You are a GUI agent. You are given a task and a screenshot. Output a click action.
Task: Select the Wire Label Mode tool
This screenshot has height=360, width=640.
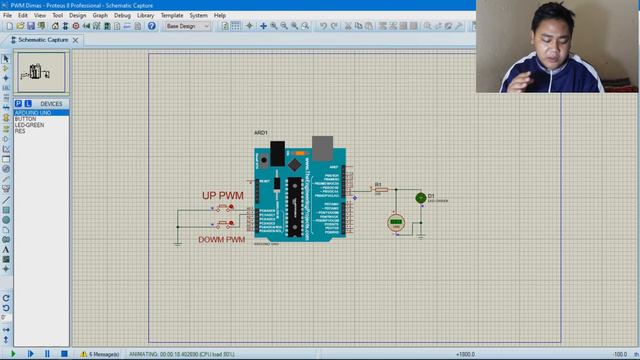[6, 88]
